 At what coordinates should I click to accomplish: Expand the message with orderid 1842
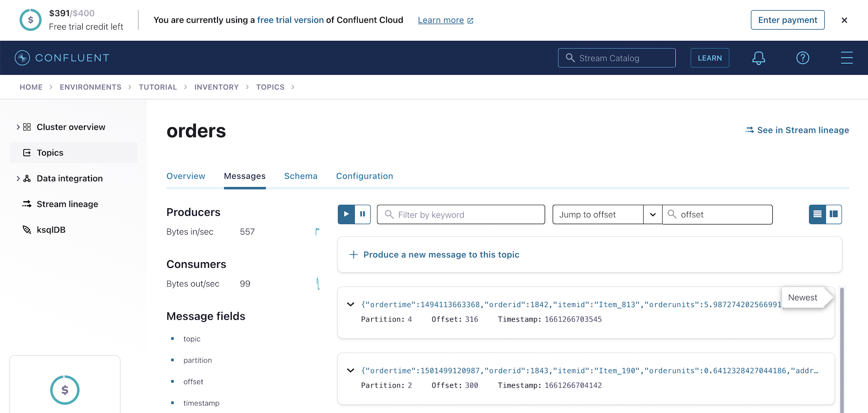click(350, 304)
